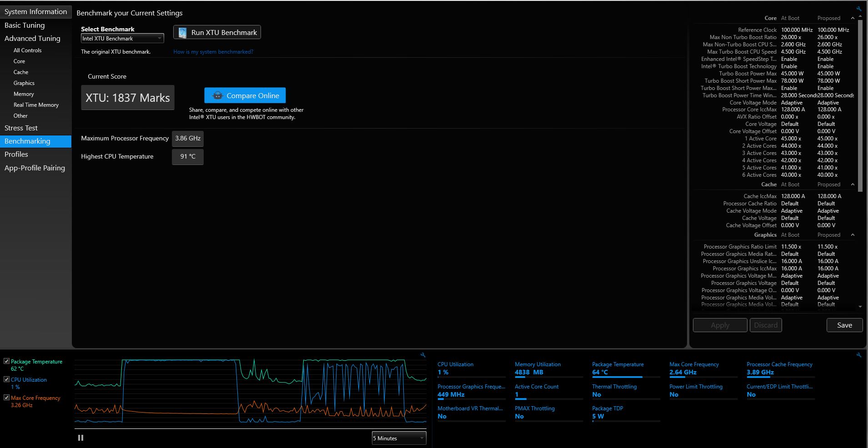This screenshot has width=868, height=448.
Task: Click Core Voltage Offset setting row
Action: pyautogui.click(x=775, y=131)
